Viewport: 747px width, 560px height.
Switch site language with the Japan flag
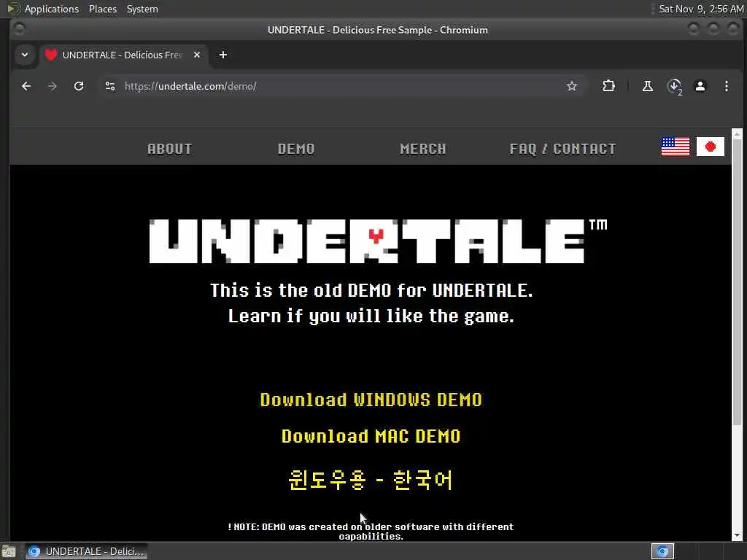point(710,147)
